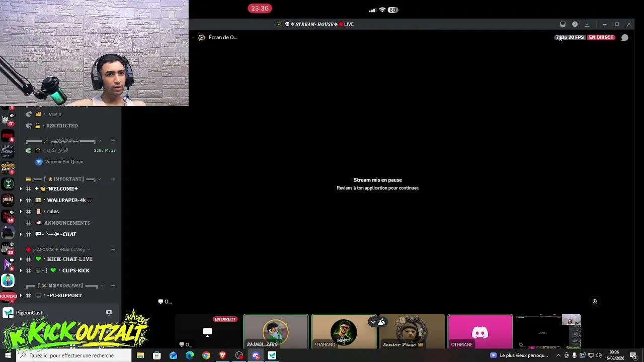644x362 pixels.
Task: Click the green download update icon
Action: (587, 24)
